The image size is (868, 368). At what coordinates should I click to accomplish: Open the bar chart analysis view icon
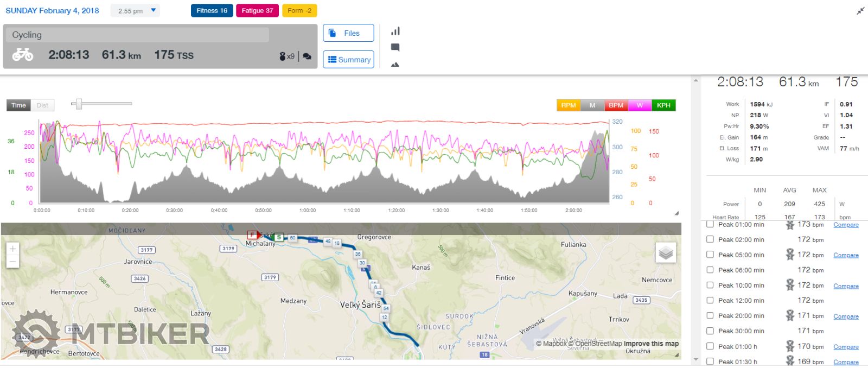coord(395,31)
